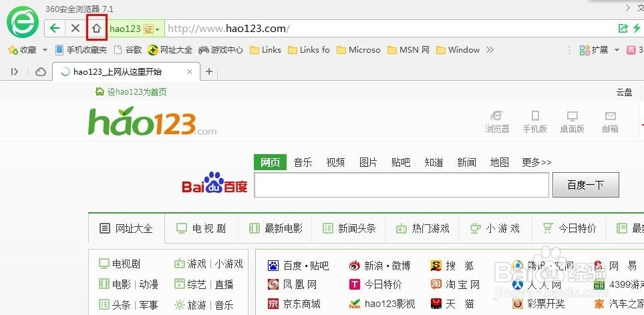Open the Links fo bookmark folder
The height and width of the screenshot is (315, 644).
pos(309,50)
